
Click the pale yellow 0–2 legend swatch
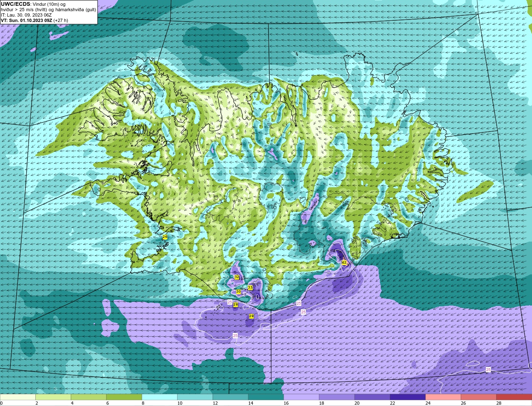[18, 397]
